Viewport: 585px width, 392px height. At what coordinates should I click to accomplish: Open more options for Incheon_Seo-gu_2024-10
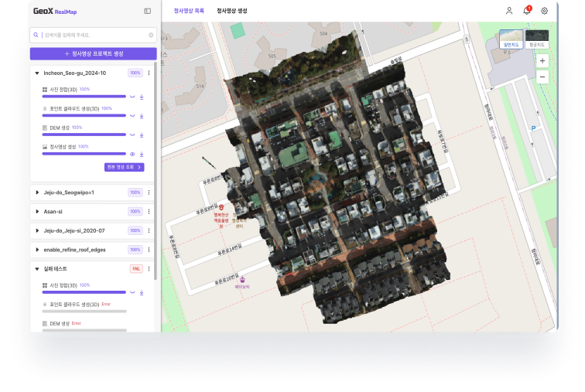149,73
